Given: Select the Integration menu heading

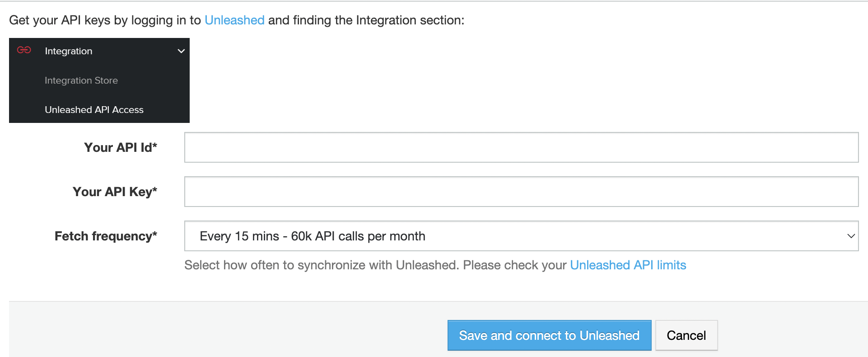Looking at the screenshot, I should pyautogui.click(x=69, y=51).
